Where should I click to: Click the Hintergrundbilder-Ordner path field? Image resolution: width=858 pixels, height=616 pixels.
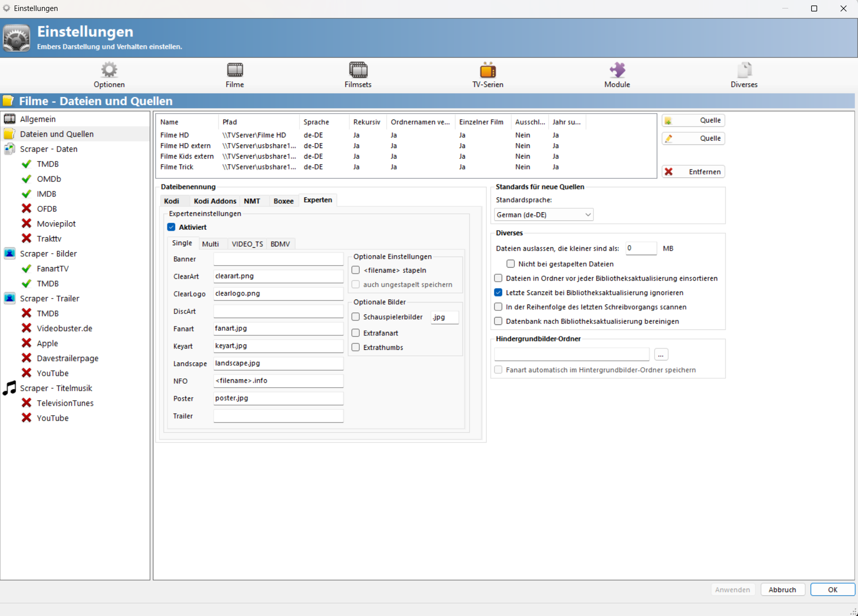pos(572,354)
